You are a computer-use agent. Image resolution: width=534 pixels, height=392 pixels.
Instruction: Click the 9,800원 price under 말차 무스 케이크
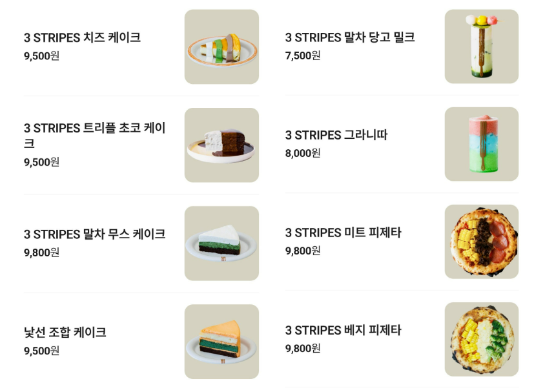click(41, 253)
